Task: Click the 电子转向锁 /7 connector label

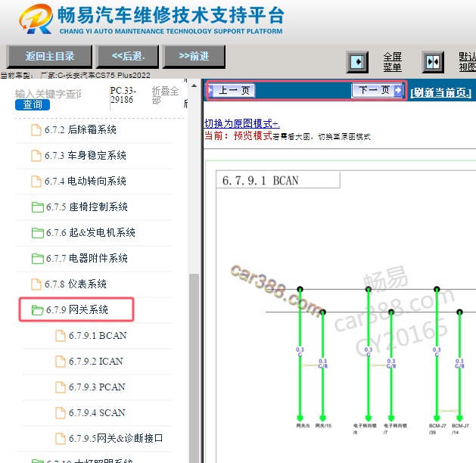Action: (x=395, y=429)
